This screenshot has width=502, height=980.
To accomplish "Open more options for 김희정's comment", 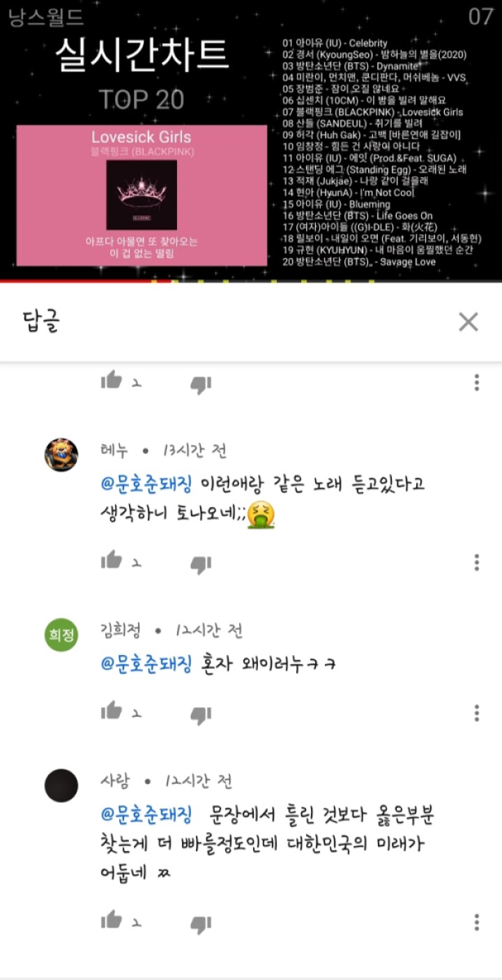I will (x=477, y=713).
